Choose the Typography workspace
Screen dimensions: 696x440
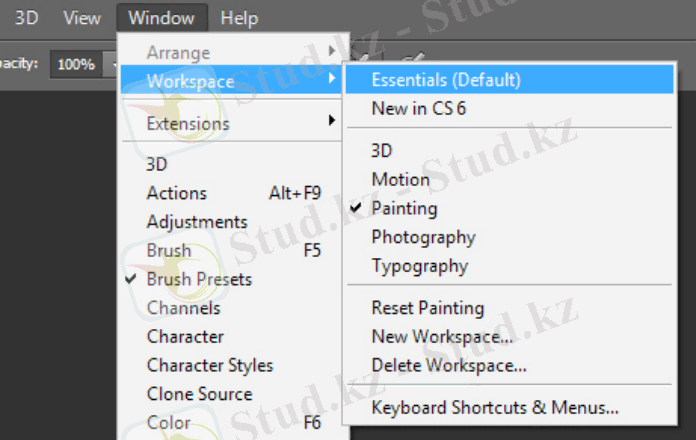419,266
